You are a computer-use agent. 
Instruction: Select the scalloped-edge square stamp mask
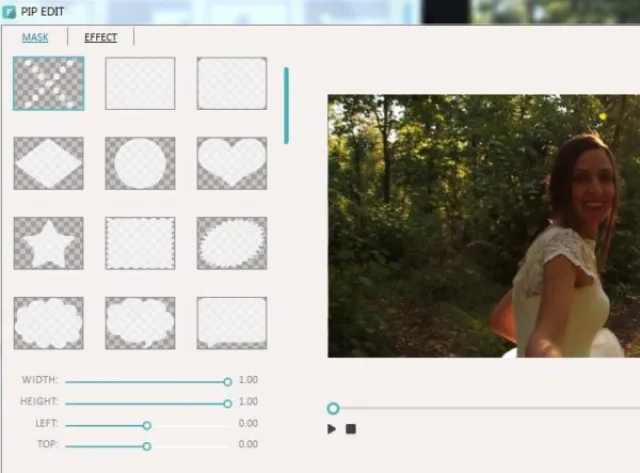(x=140, y=243)
